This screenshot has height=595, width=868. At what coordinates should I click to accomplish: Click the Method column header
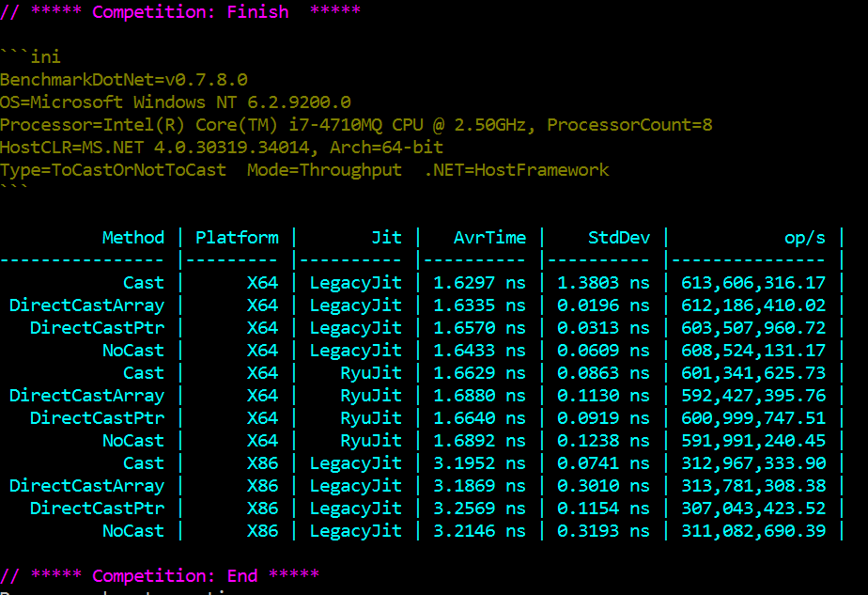click(133, 238)
